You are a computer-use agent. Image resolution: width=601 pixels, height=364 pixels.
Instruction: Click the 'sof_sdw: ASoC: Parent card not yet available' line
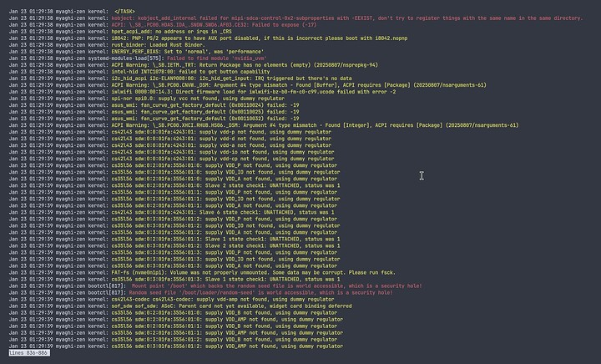tap(180, 306)
